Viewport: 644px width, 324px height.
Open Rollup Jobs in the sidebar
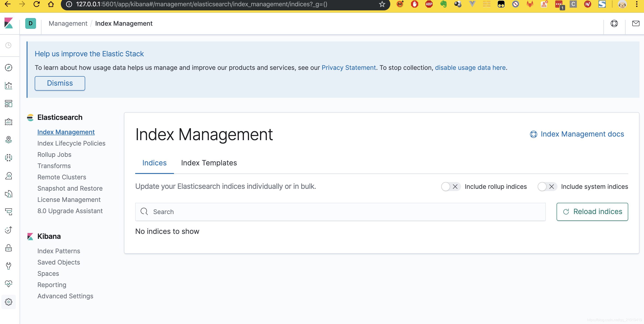click(54, 155)
